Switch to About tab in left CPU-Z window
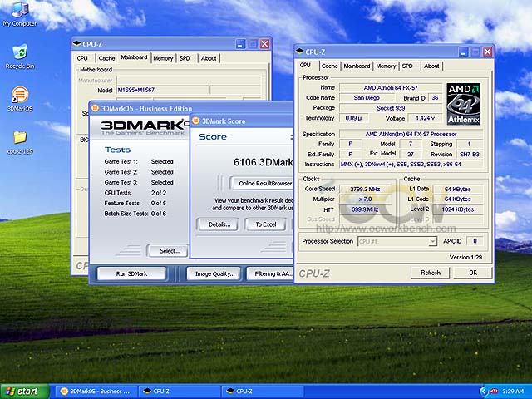The width and height of the screenshot is (532, 399). [209, 58]
